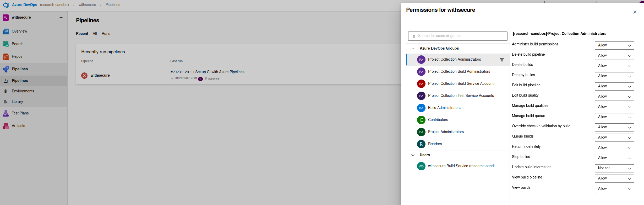Open the Boards sidebar icon
Screen dimensions: 644x205
(6, 44)
